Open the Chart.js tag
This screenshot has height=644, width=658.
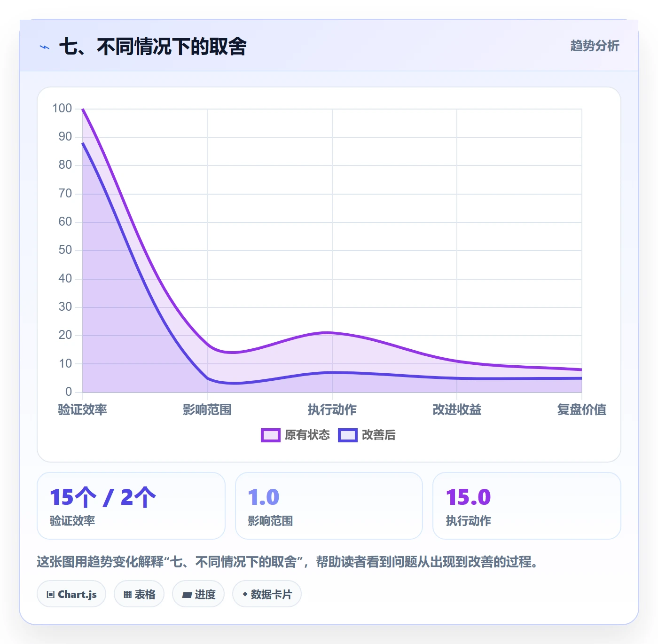pos(71,594)
